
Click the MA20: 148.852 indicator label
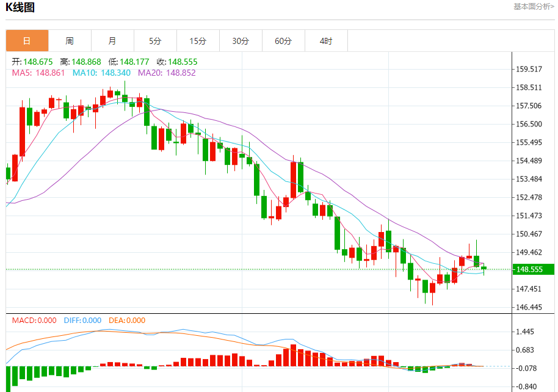click(167, 73)
